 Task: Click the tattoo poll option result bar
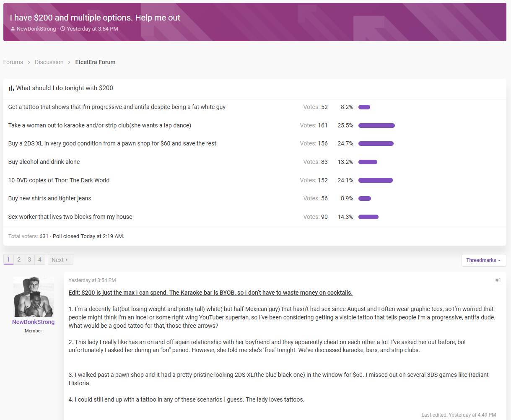point(364,107)
